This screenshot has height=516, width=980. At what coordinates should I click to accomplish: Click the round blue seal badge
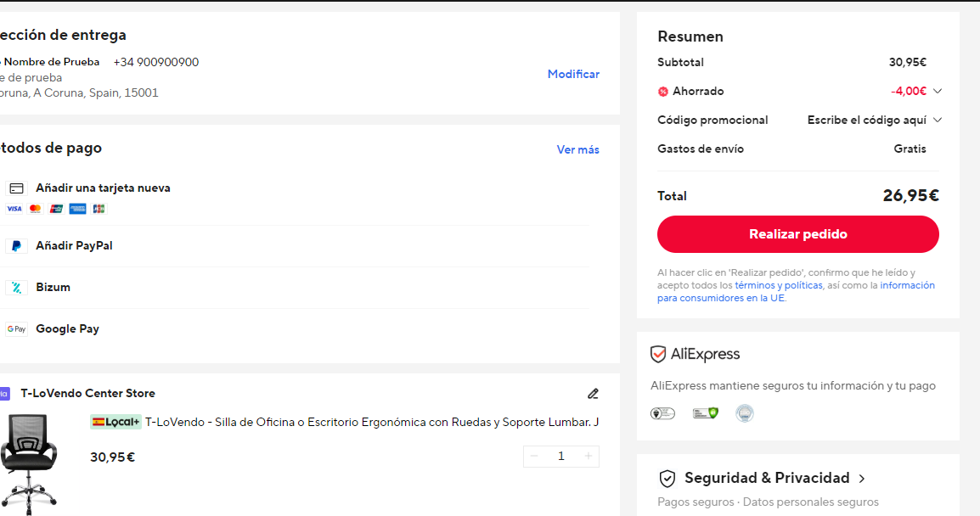[x=745, y=413]
